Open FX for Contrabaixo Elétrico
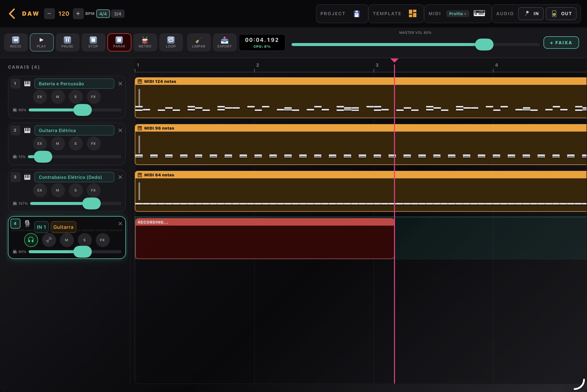 click(x=94, y=190)
